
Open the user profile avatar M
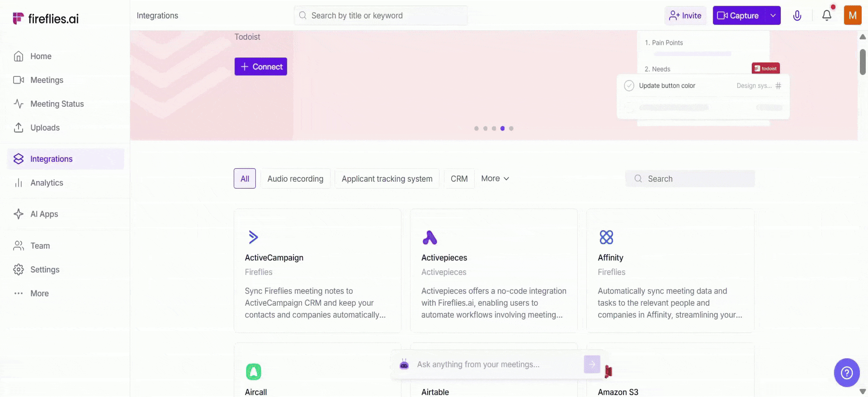point(853,15)
